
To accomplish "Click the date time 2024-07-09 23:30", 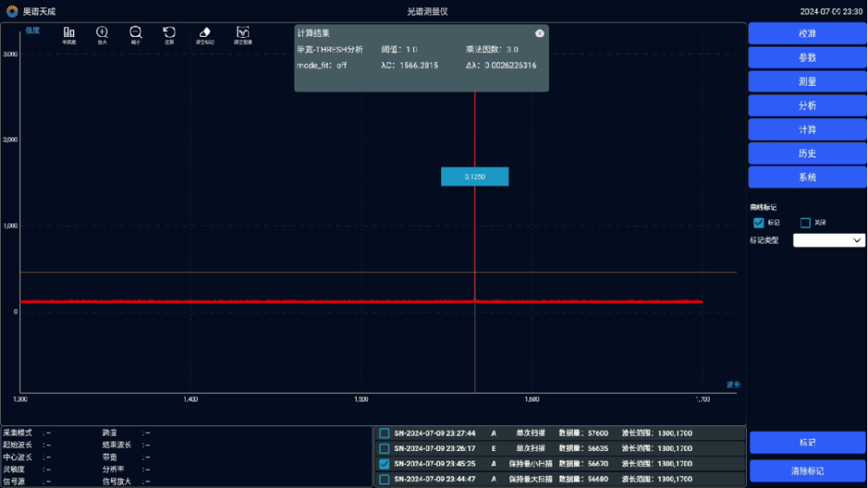I will 831,11.
